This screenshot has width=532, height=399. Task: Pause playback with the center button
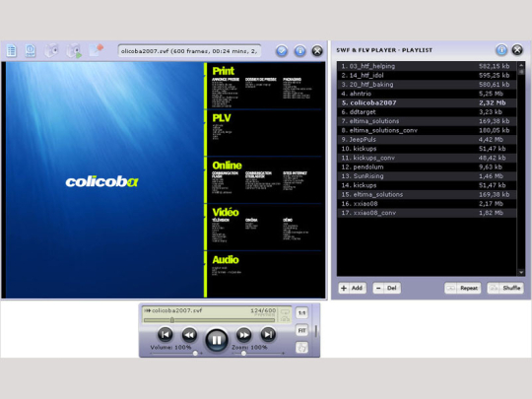(217, 339)
